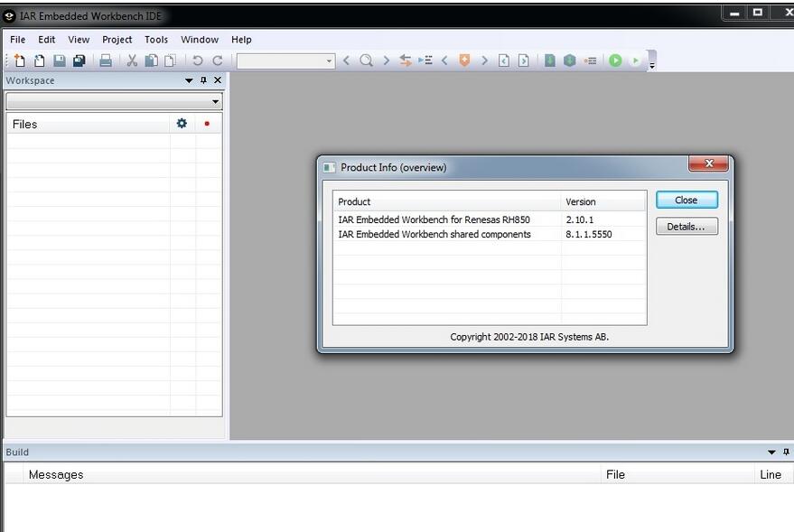Click the Version column header
The height and width of the screenshot is (532, 794).
[603, 201]
